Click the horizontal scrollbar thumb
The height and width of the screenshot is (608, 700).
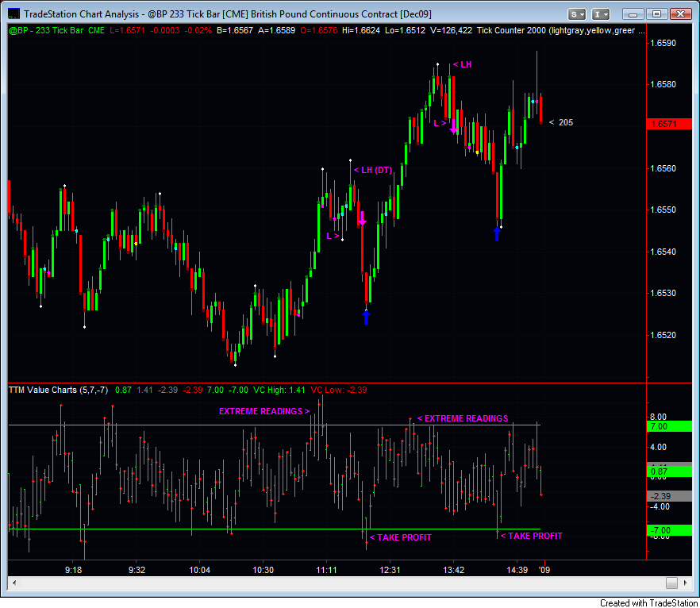(671, 583)
